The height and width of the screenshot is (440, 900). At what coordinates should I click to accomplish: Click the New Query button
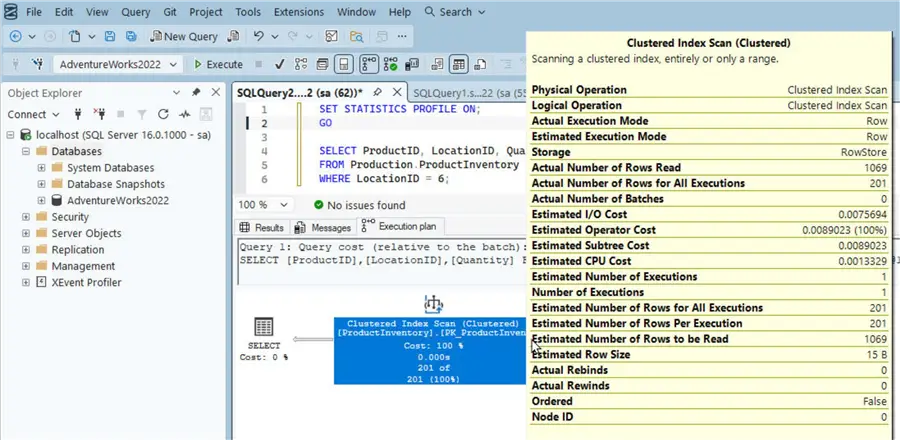184,36
